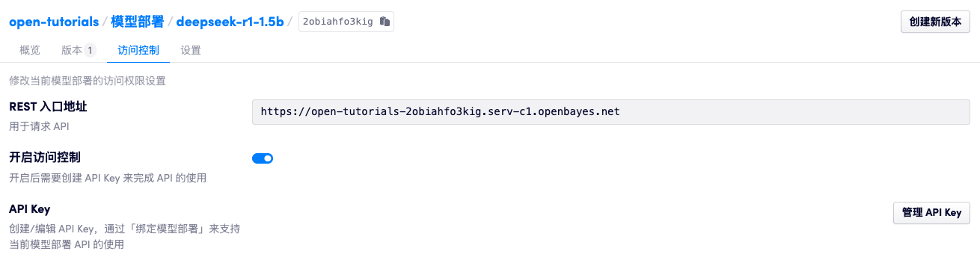
Task: Go to 模型部署 in the breadcrumb
Action: pos(138,22)
